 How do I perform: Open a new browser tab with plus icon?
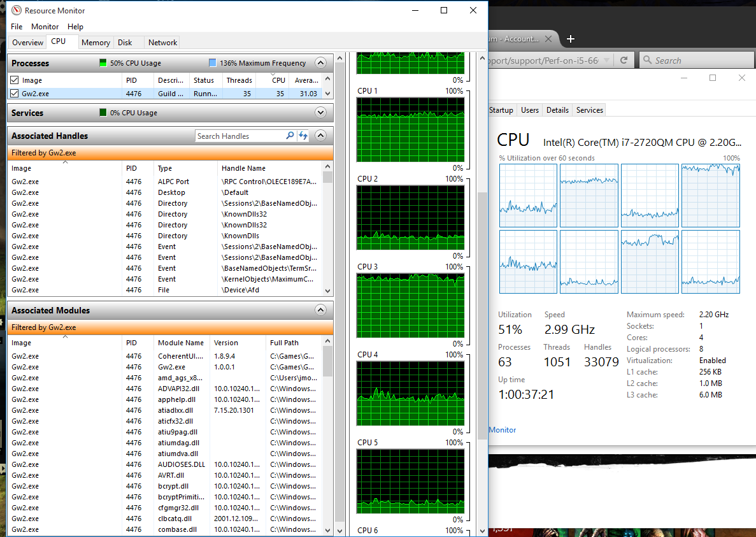571,39
